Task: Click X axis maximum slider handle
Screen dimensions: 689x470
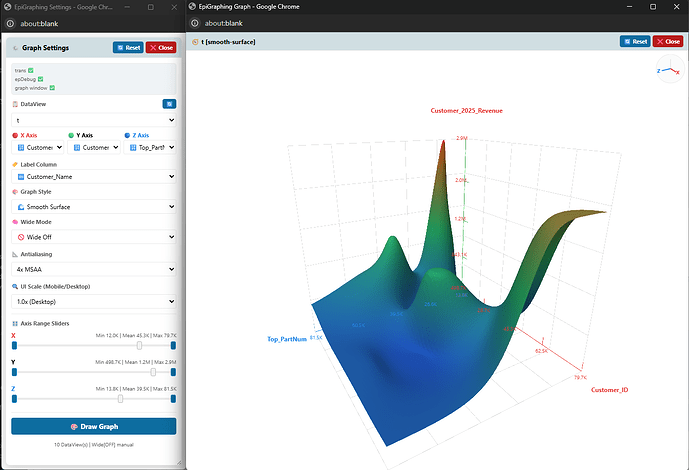Action: tap(174, 346)
